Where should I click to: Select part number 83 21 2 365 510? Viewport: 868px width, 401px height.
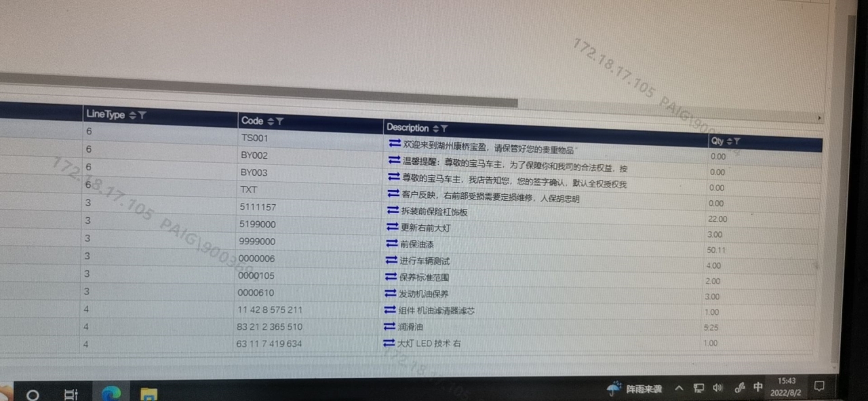[x=269, y=327]
